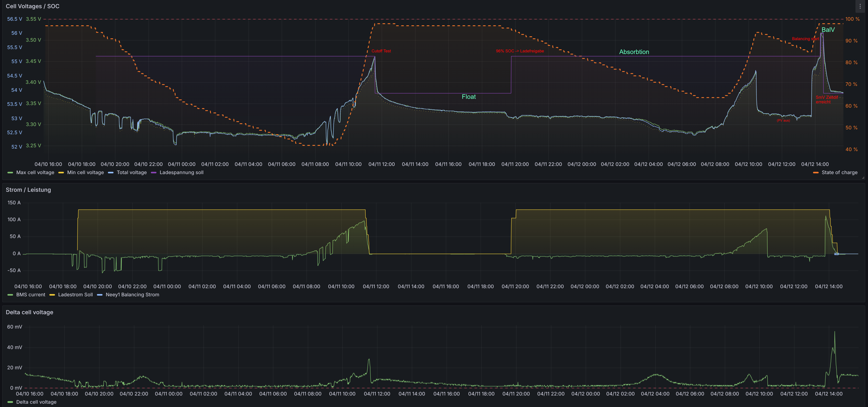The image size is (868, 407).
Task: Open the panel menu kebab icon
Action: click(860, 6)
